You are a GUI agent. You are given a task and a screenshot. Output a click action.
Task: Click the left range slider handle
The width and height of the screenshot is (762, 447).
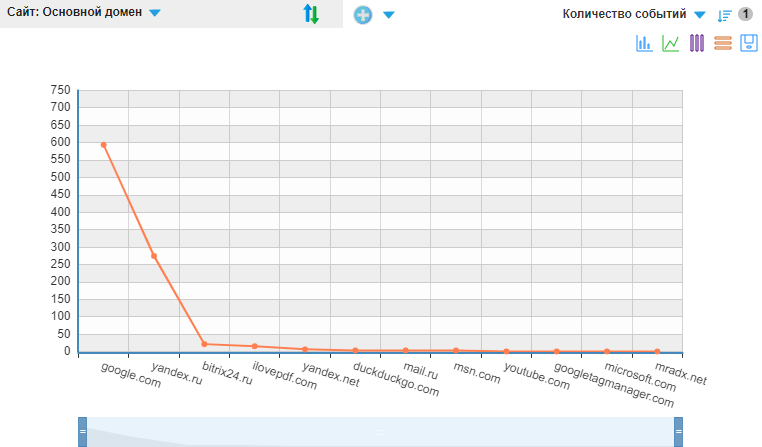82,431
